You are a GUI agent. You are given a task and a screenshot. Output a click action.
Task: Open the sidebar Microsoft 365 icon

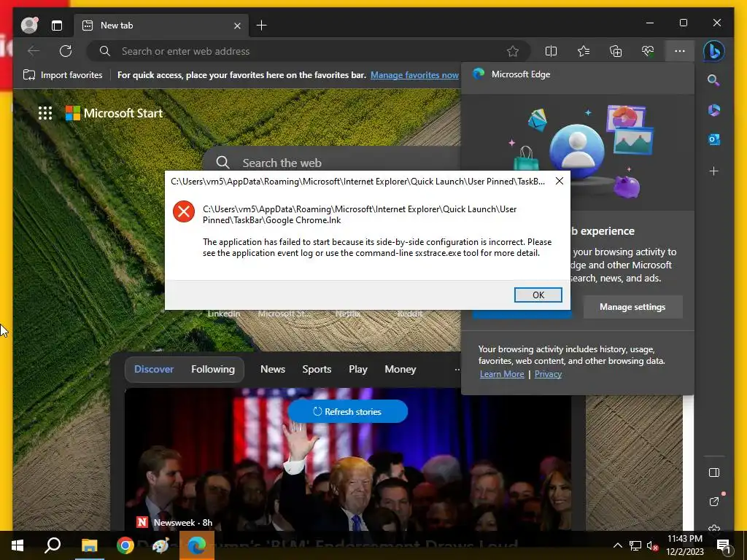(x=713, y=110)
